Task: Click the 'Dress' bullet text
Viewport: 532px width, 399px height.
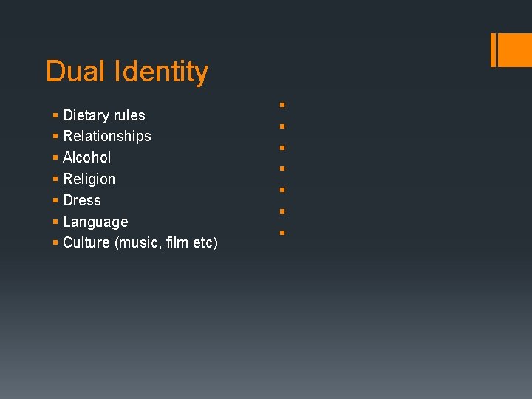Action: point(82,200)
